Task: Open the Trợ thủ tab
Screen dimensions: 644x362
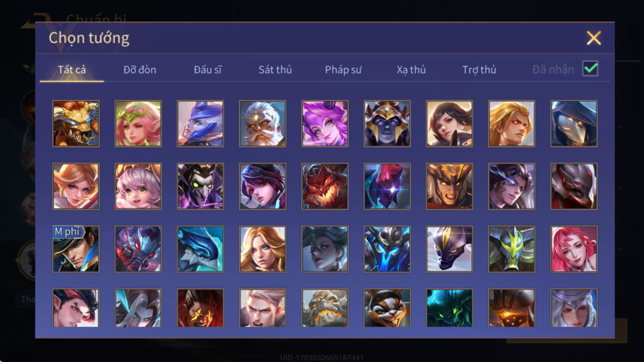Action: [x=479, y=70]
